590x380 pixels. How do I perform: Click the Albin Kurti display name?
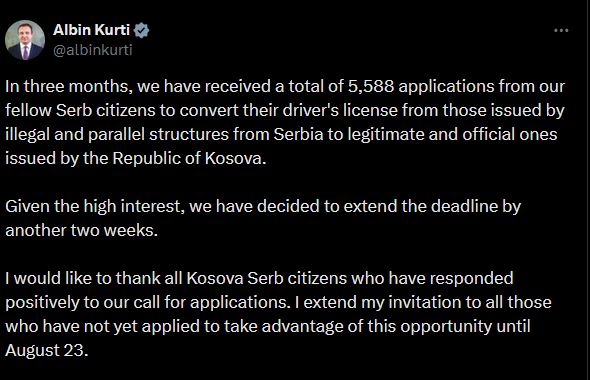(91, 30)
